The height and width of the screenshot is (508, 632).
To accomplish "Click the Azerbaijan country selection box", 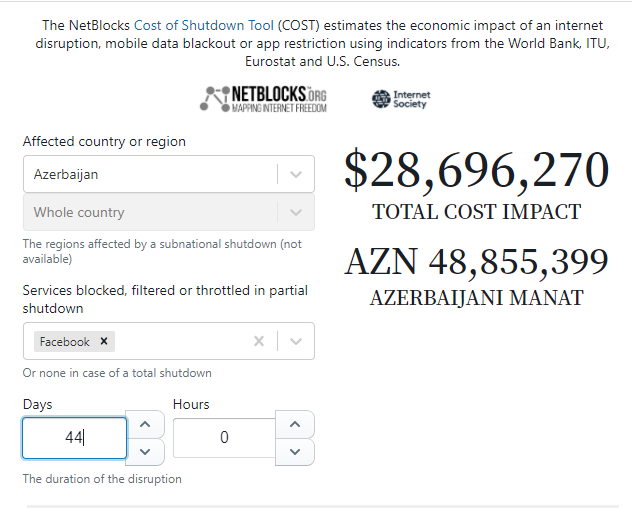I will point(169,174).
